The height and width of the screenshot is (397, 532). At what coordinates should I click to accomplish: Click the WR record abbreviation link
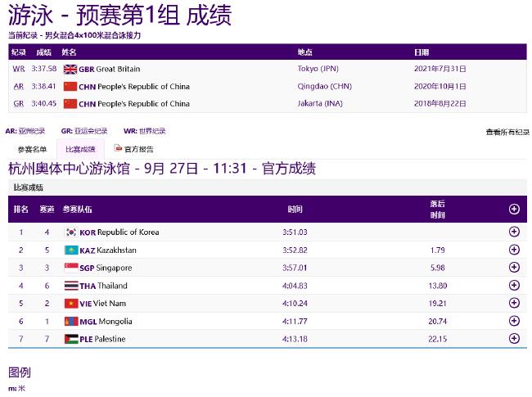point(19,69)
